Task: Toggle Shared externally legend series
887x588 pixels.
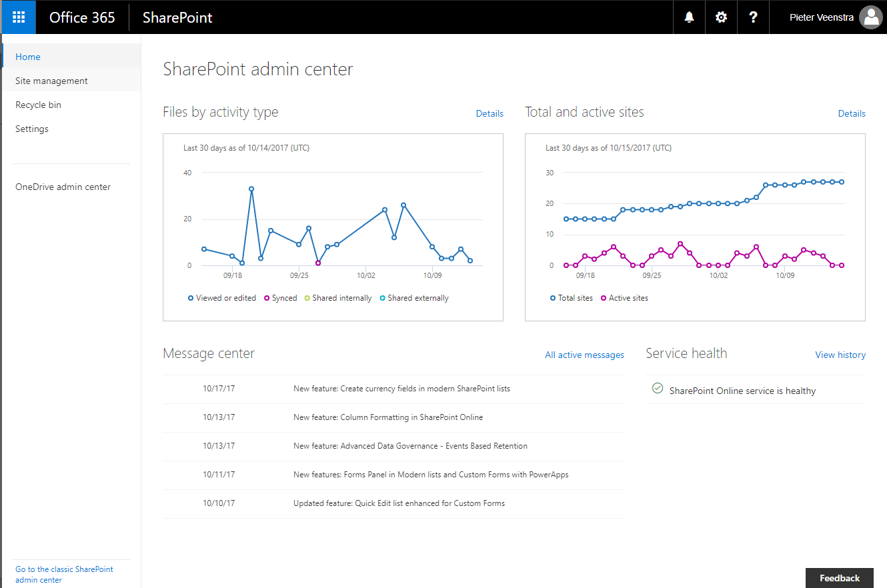Action: click(414, 298)
